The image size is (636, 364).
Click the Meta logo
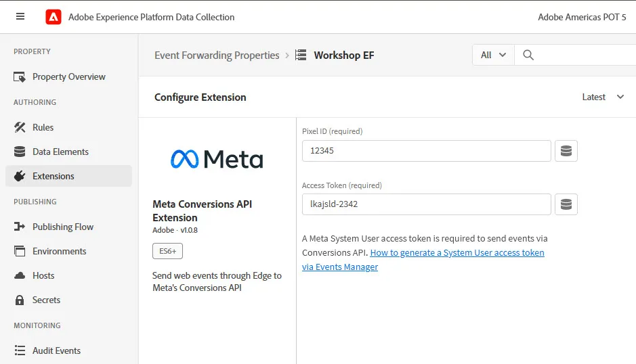pos(217,159)
